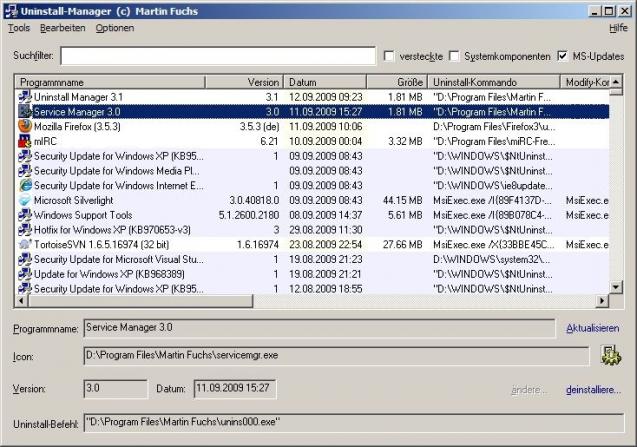The width and height of the screenshot is (637, 447).
Task: Click the 44.15 MB size cell
Action: click(x=403, y=200)
